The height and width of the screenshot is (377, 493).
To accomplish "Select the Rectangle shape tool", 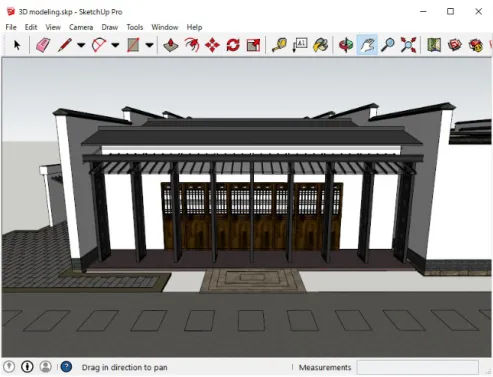I will 133,45.
